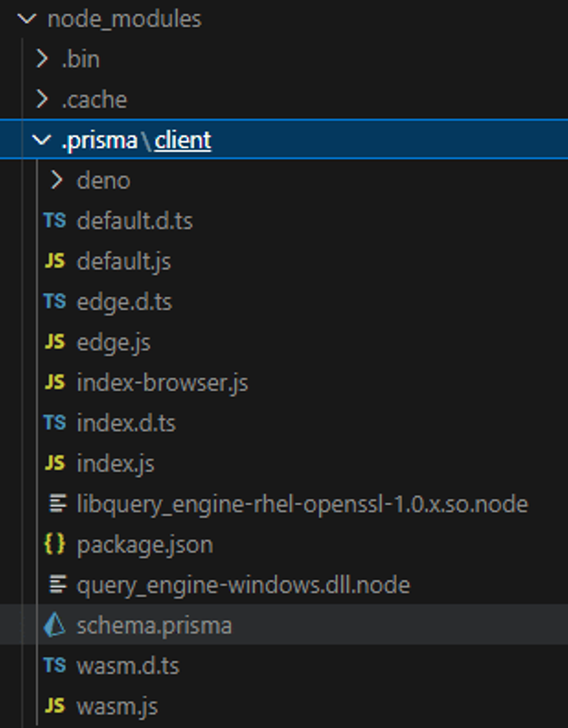Image resolution: width=568 pixels, height=728 pixels.
Task: Expand the .bin folder
Action: click(x=42, y=59)
